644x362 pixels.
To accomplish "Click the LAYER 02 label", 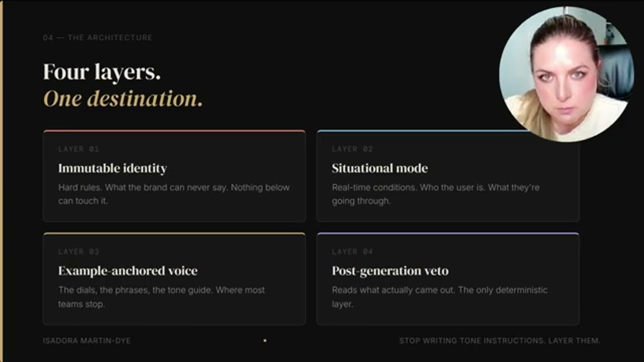I will (352, 149).
